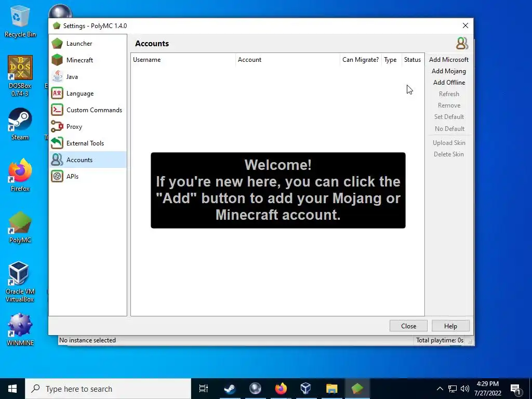Go to the Java settings page
Image resolution: width=532 pixels, height=399 pixels.
point(88,77)
